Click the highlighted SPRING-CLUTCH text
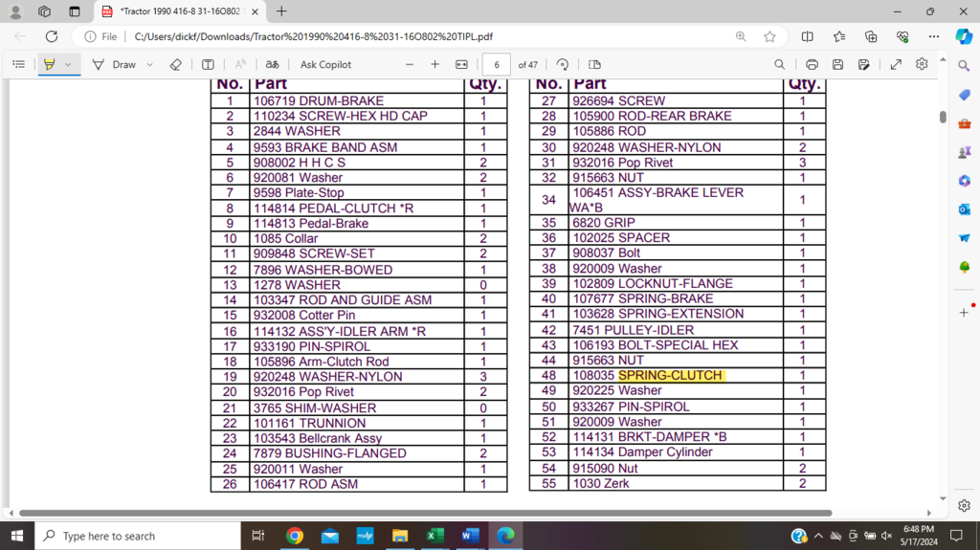This screenshot has width=980, height=550. coord(671,376)
